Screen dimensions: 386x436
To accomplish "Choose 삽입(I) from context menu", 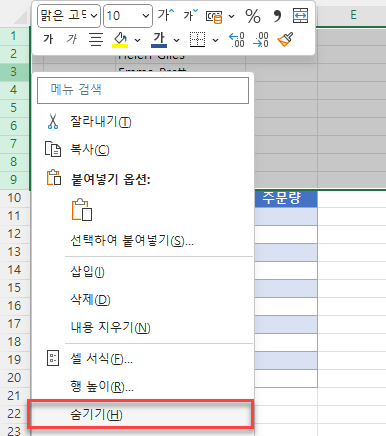I will click(143, 272).
